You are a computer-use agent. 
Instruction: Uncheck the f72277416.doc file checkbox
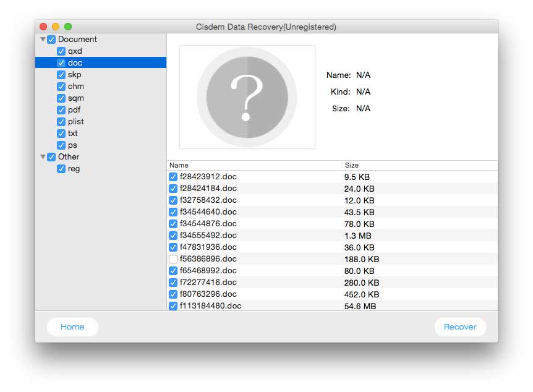click(173, 283)
